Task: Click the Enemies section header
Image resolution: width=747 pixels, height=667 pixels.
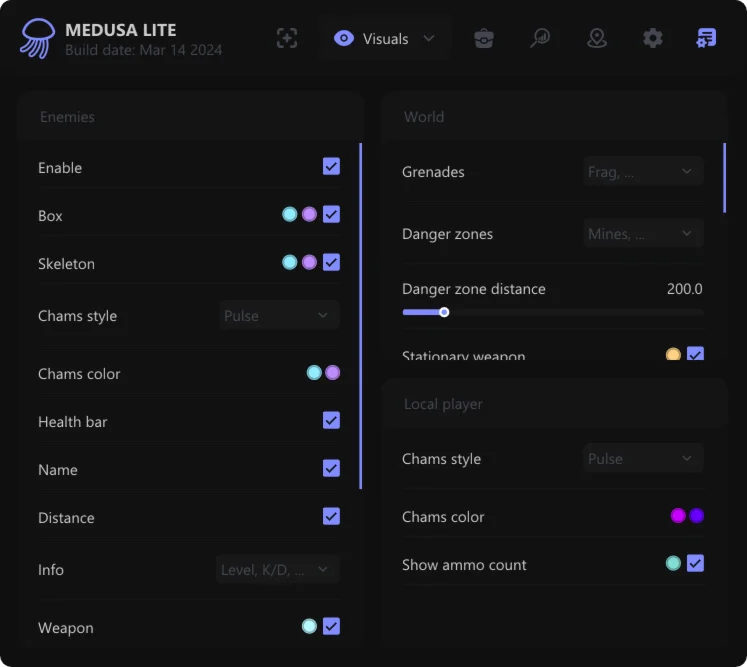Action: click(67, 117)
